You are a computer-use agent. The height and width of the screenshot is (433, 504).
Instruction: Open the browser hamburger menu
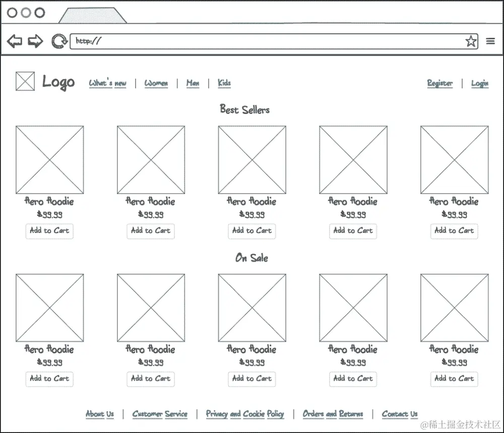[x=490, y=41]
